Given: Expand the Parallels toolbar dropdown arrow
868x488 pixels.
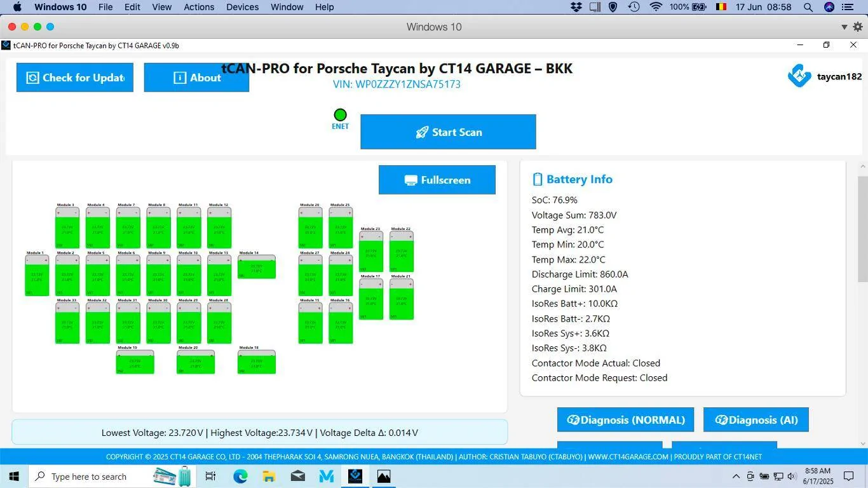Looking at the screenshot, I should pyautogui.click(x=844, y=27).
